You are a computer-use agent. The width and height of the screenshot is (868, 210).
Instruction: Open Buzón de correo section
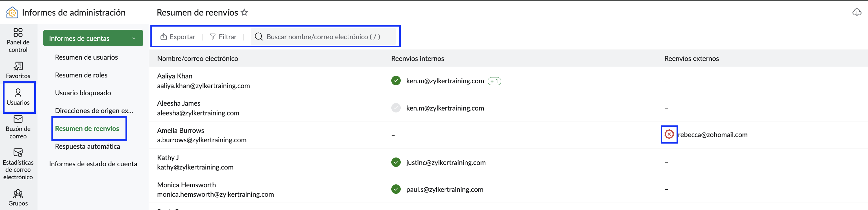click(18, 127)
